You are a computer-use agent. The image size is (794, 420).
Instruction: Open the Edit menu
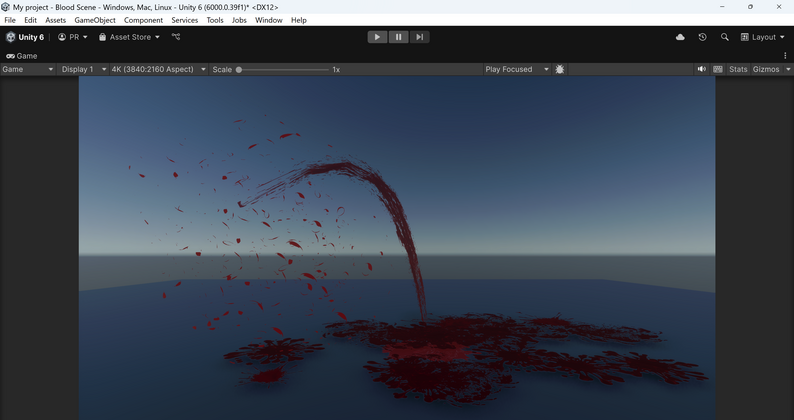click(30, 20)
